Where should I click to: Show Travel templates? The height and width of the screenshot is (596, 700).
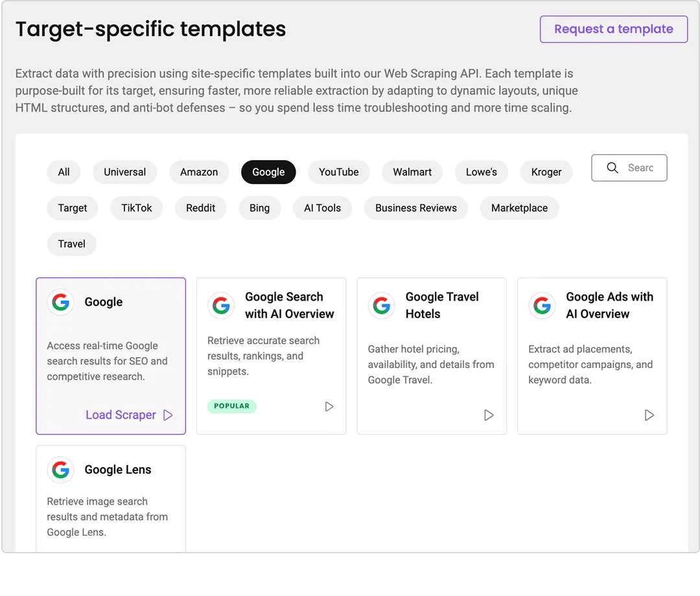(71, 244)
